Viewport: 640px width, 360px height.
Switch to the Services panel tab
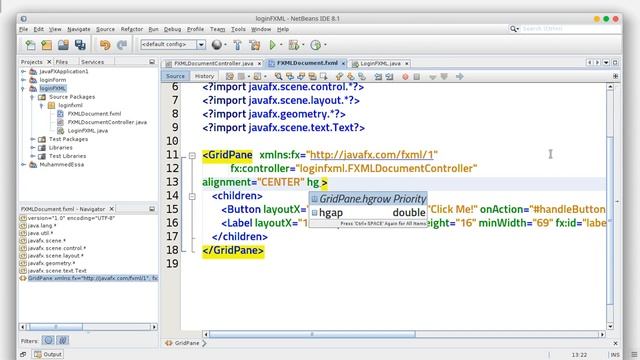pyautogui.click(x=92, y=62)
